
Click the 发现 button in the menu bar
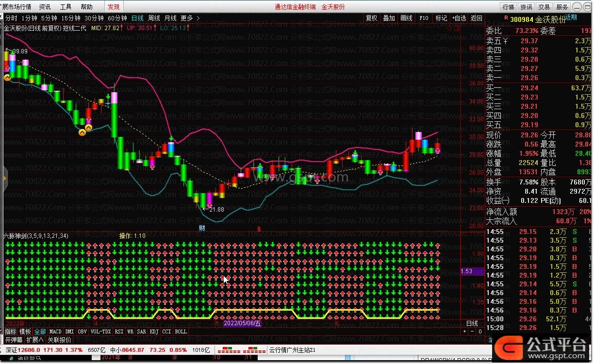coord(114,7)
